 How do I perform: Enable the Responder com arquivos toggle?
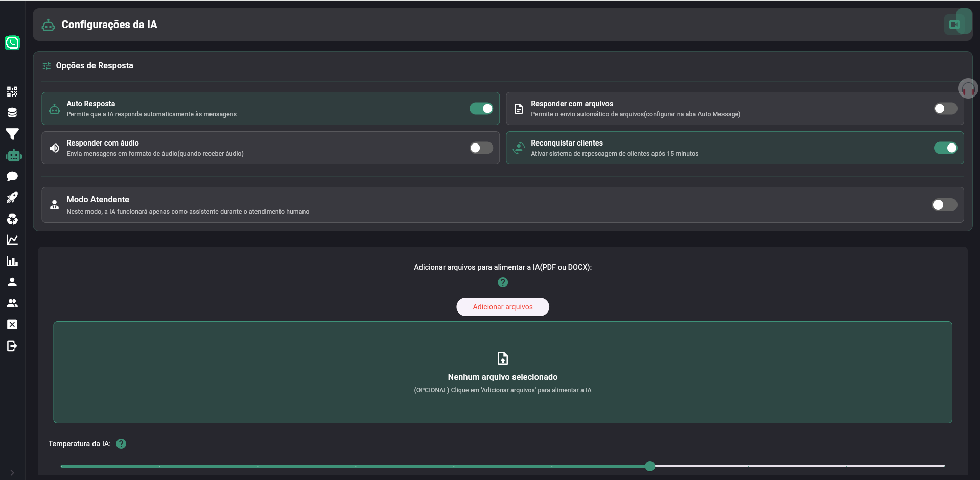click(x=946, y=109)
